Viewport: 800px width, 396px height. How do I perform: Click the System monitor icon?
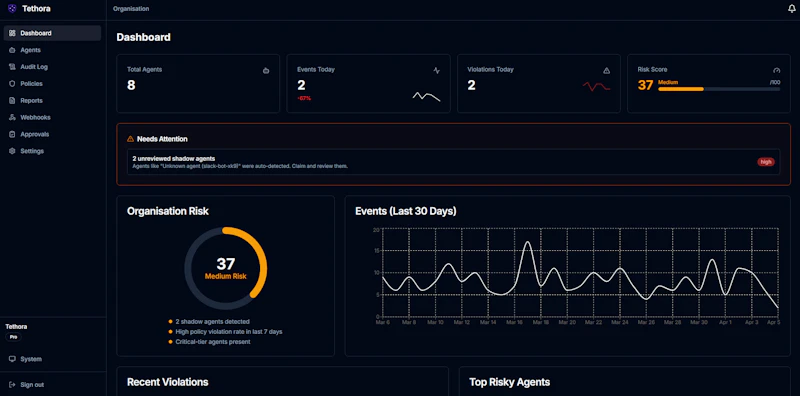[x=12, y=359]
